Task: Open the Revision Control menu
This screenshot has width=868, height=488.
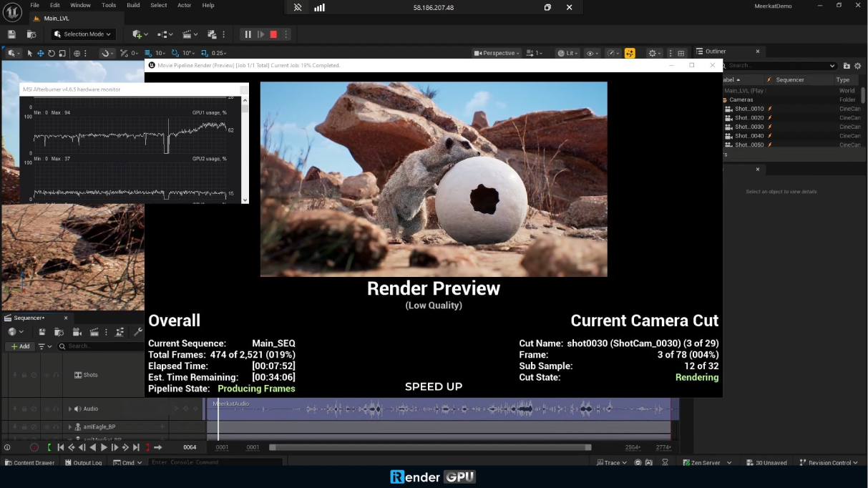Action: tap(828, 463)
